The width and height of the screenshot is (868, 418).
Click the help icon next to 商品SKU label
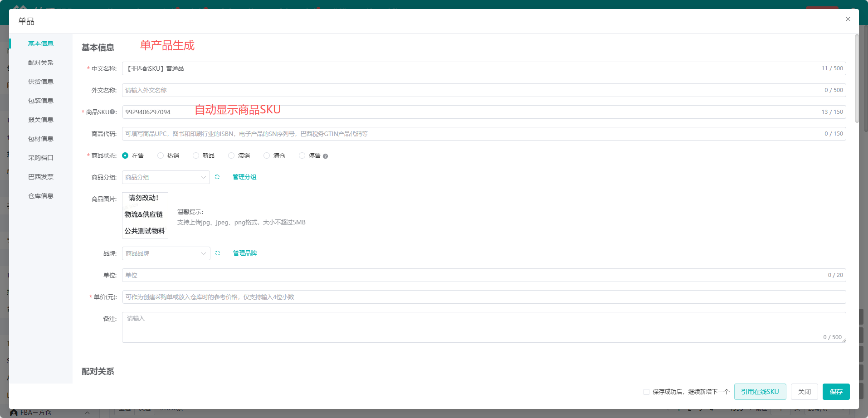112,112
